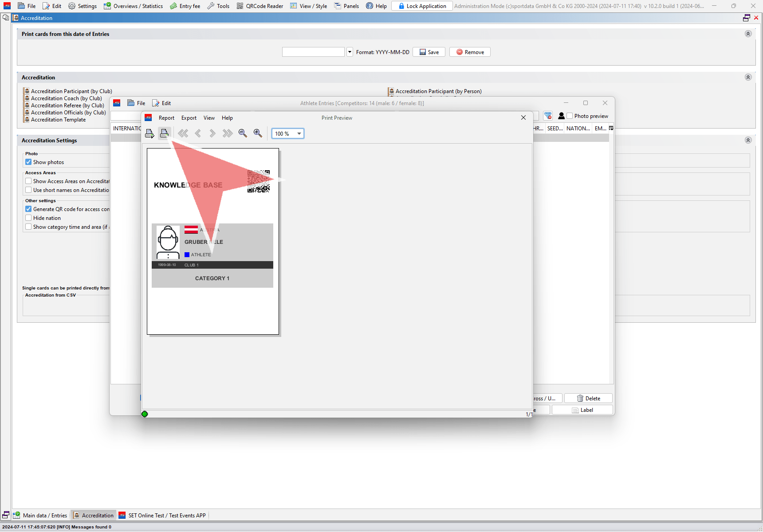Image resolution: width=763 pixels, height=532 pixels.
Task: Enable Use short names on Accreditation
Action: [28, 190]
